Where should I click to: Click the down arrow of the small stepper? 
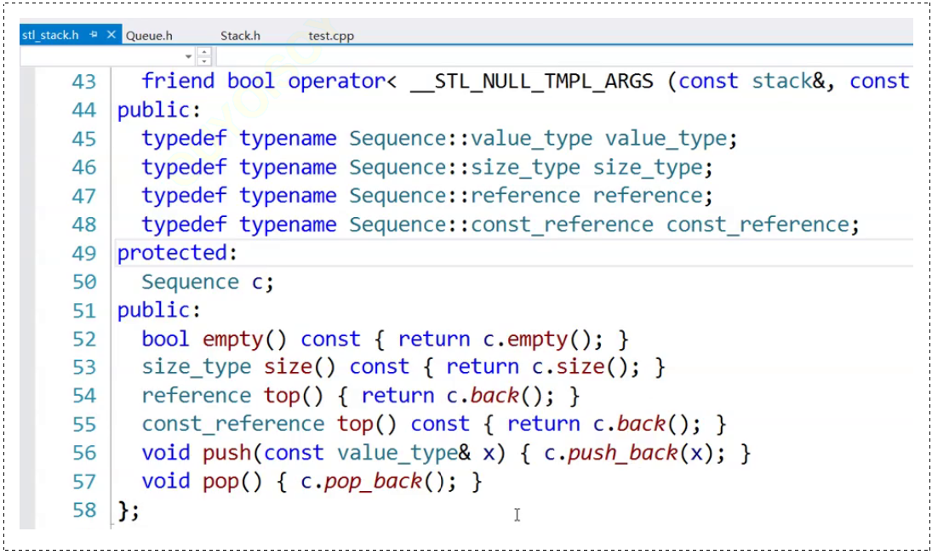(203, 60)
